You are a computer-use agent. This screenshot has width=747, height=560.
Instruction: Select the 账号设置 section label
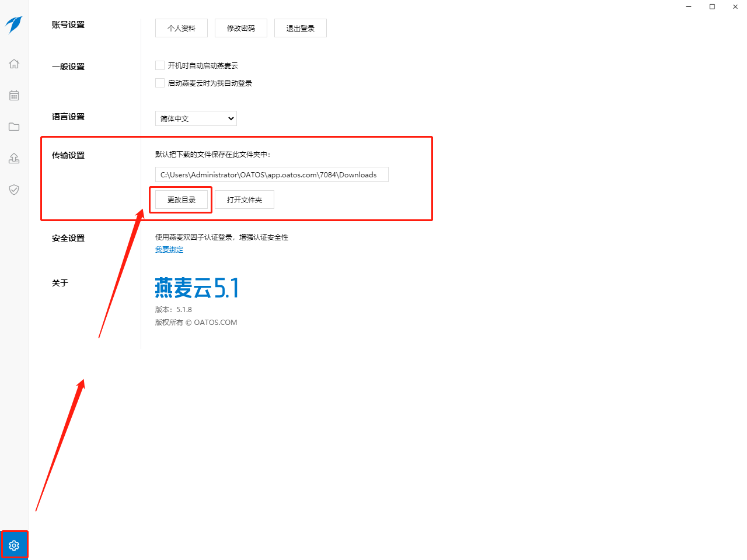point(68,25)
